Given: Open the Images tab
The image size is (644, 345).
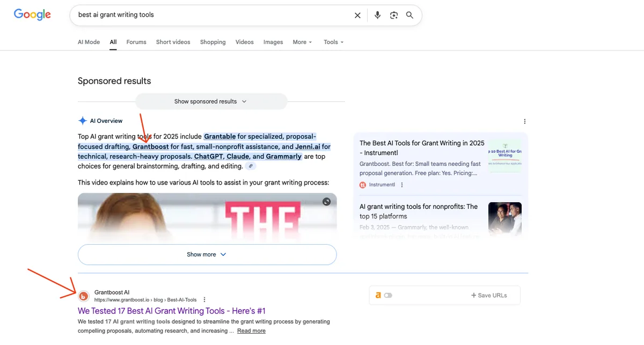Looking at the screenshot, I should pyautogui.click(x=273, y=42).
